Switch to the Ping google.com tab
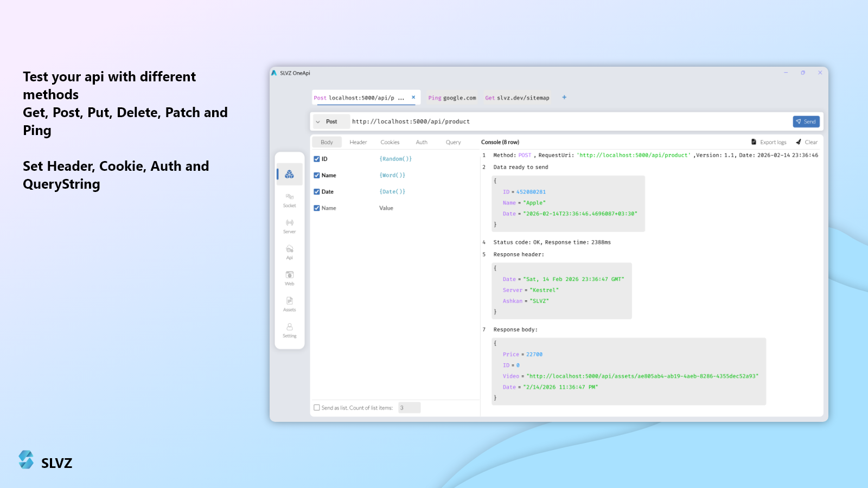 coord(452,98)
